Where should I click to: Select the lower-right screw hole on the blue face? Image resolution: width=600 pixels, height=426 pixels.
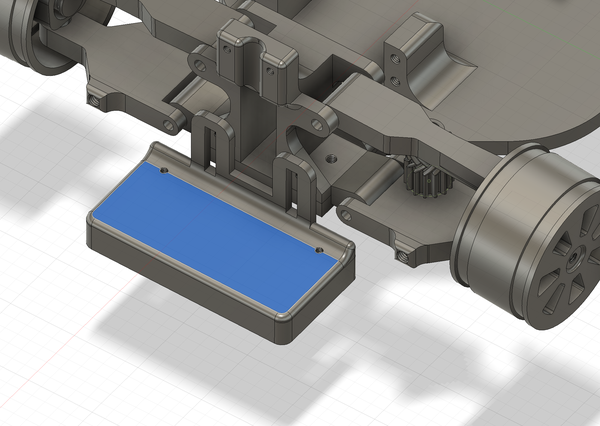pyautogui.click(x=319, y=251)
